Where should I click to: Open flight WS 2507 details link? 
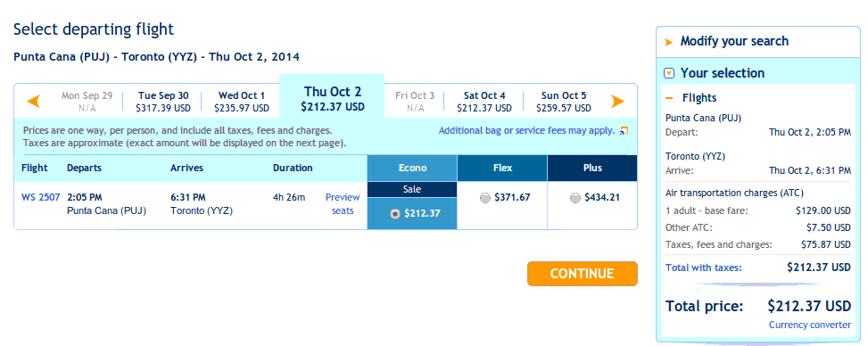40,197
